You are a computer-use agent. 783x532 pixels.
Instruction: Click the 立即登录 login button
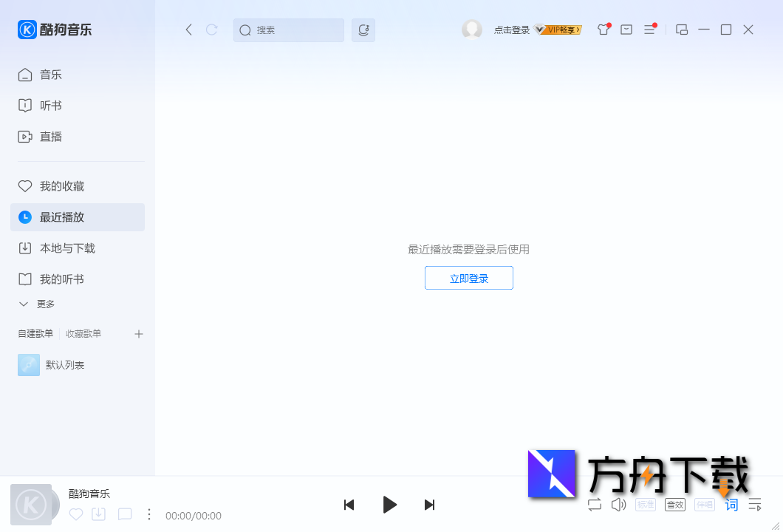pos(468,278)
